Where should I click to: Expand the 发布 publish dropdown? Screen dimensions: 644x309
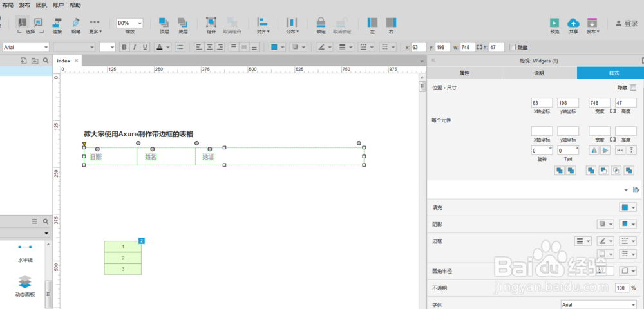(592, 26)
